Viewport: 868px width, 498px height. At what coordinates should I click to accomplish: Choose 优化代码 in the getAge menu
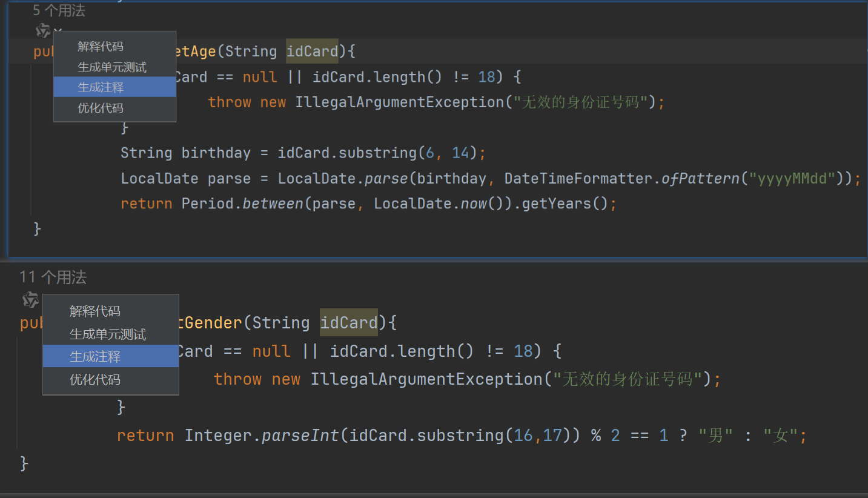point(101,108)
